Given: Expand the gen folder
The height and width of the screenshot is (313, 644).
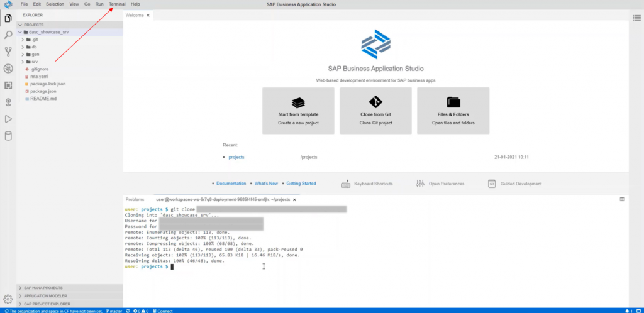Looking at the screenshot, I should click(x=69, y=54).
